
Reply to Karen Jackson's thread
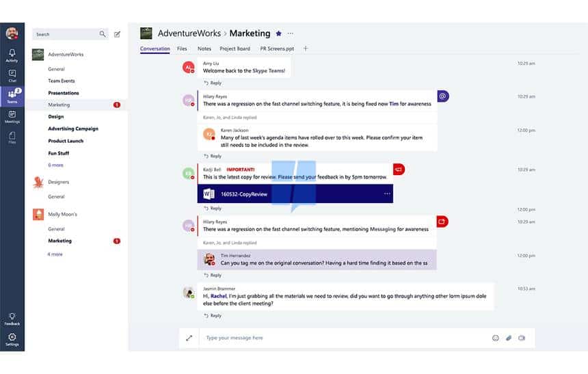[x=213, y=156]
